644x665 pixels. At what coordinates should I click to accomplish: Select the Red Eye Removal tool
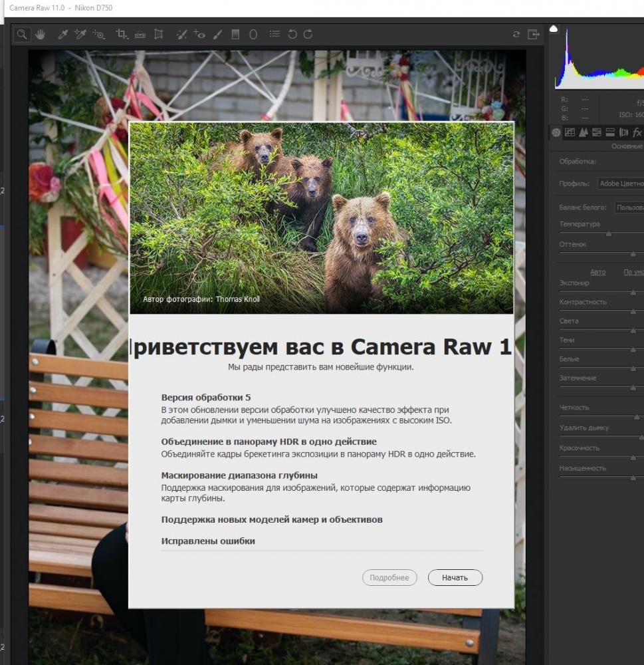(199, 35)
